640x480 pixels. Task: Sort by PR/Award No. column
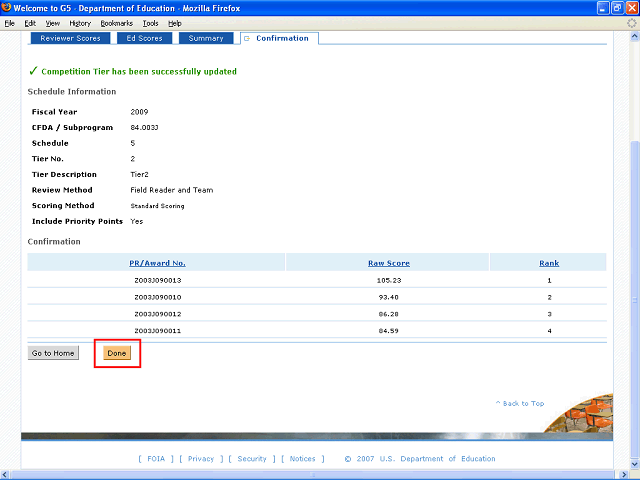click(x=157, y=263)
